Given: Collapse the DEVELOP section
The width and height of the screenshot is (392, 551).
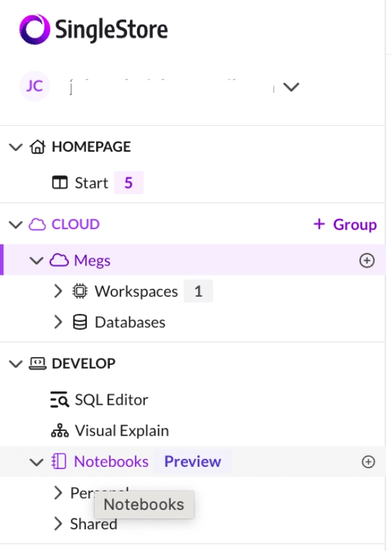Looking at the screenshot, I should (x=16, y=364).
